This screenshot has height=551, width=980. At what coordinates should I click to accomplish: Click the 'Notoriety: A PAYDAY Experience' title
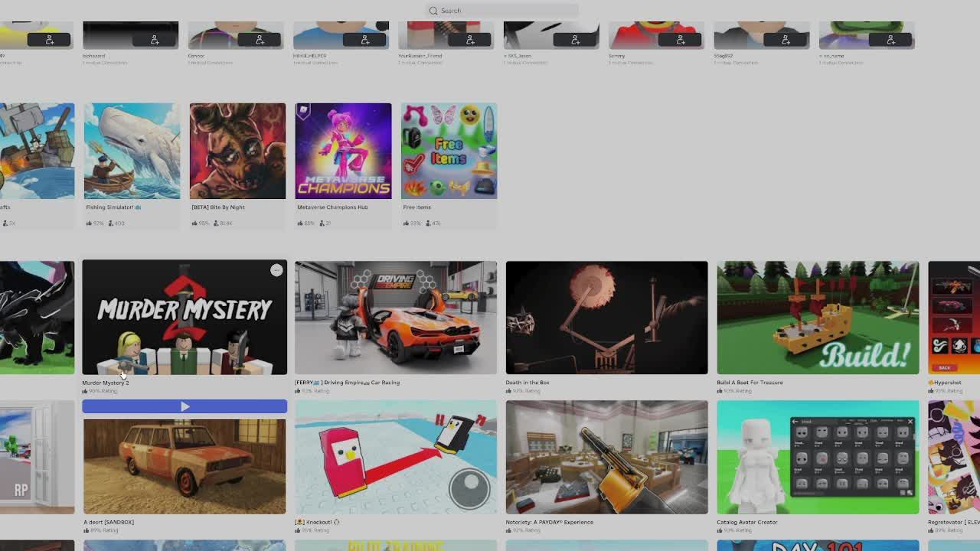click(550, 522)
